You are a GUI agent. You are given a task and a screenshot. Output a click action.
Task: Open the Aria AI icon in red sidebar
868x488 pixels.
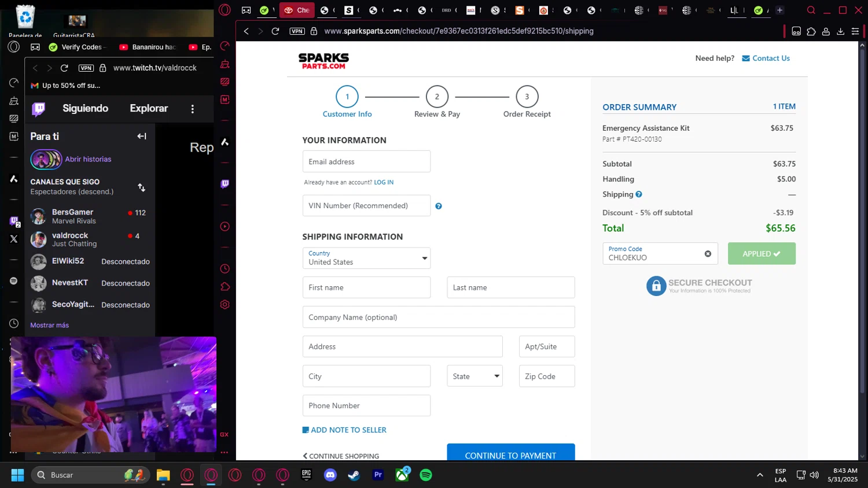point(225,142)
